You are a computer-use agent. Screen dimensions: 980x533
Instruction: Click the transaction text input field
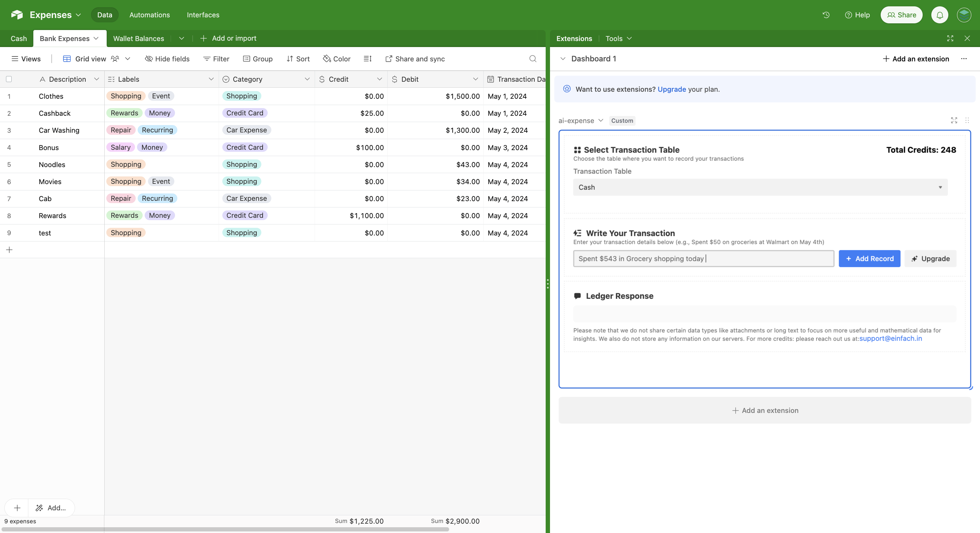pos(703,258)
